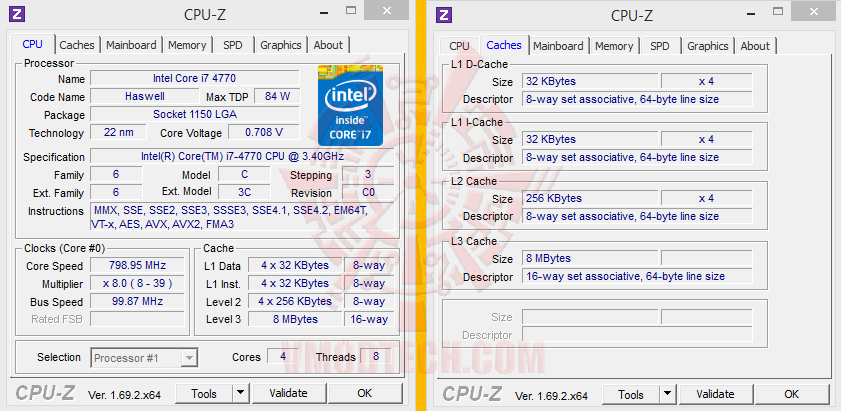Open Mainboard tab in right CPU-Z window
The image size is (841, 411).
point(558,46)
